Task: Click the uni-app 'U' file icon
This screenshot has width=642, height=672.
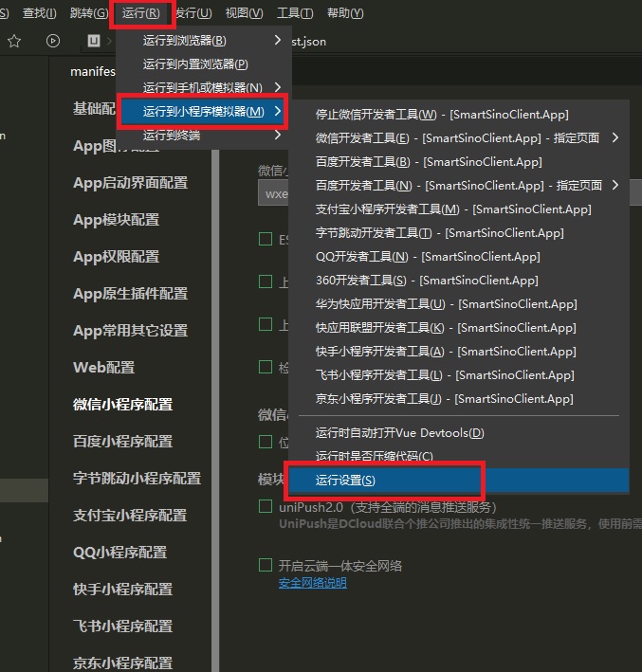Action: 94,41
